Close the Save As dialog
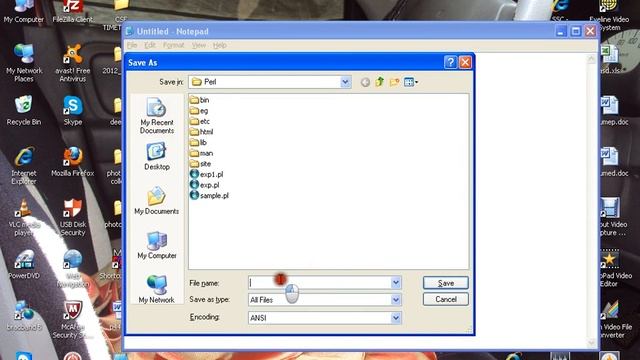640x360 pixels. coord(465,62)
